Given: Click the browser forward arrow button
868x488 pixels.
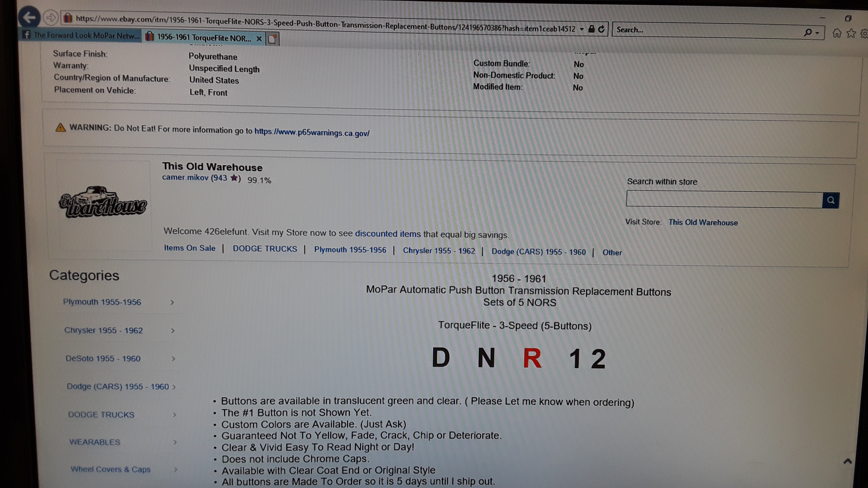Looking at the screenshot, I should 51,17.
